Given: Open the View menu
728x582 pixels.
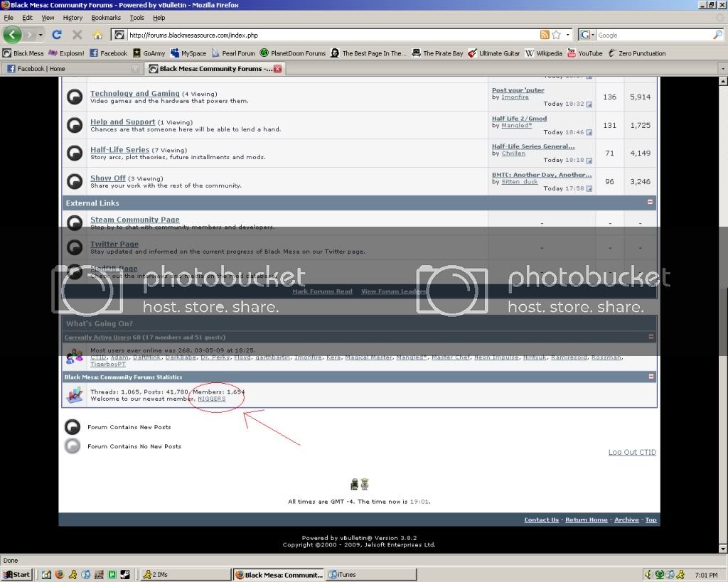Looking at the screenshot, I should coord(48,18).
